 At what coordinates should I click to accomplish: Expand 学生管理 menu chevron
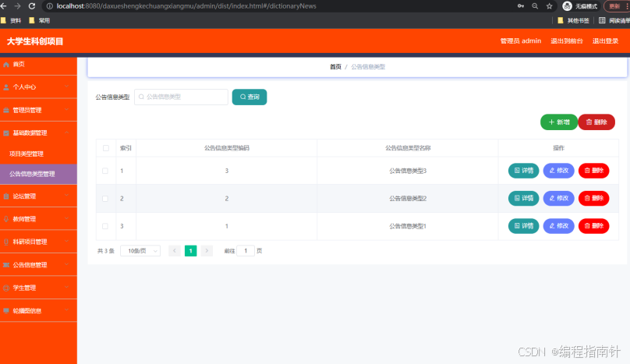point(67,287)
